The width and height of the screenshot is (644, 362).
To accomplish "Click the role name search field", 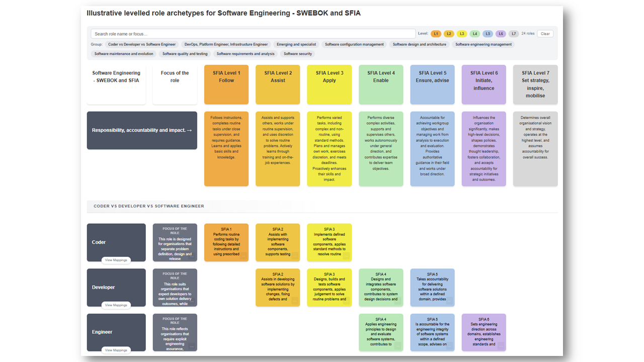I will click(x=253, y=34).
